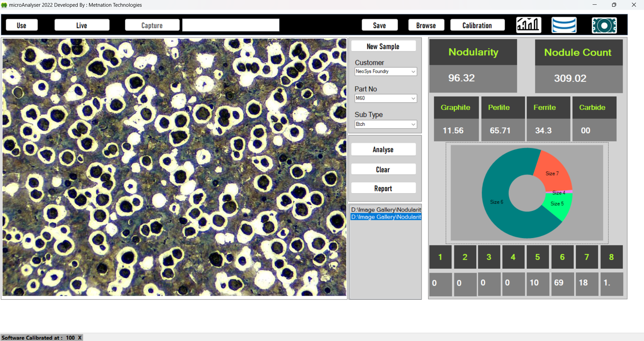The image size is (644, 341).
Task: Open the Calibration tool
Action: point(477,25)
